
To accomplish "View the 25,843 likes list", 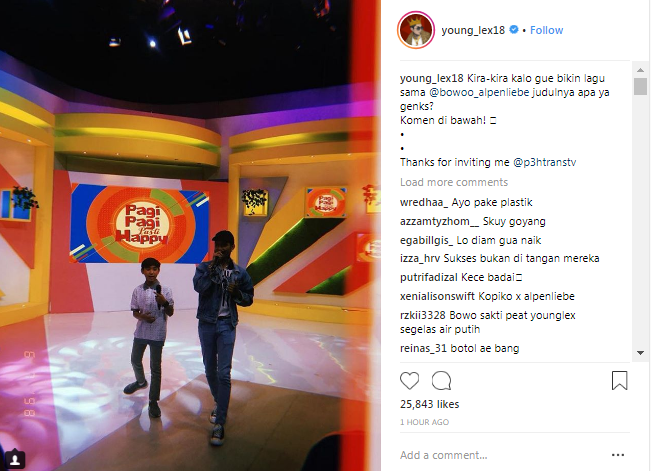I will [x=429, y=404].
